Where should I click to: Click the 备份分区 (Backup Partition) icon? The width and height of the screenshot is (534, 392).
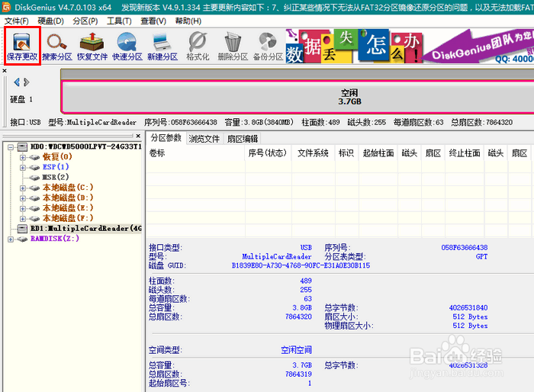268,47
